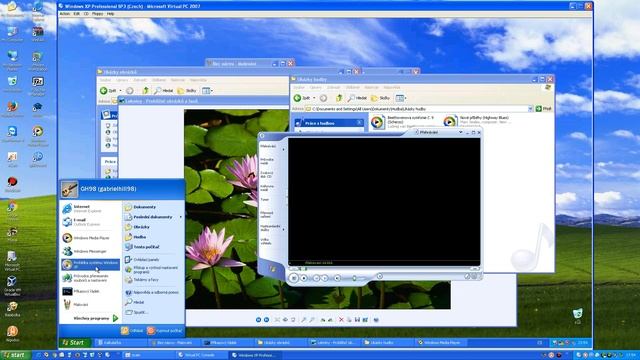Pause playback in Windows Media Player

pos(293,278)
